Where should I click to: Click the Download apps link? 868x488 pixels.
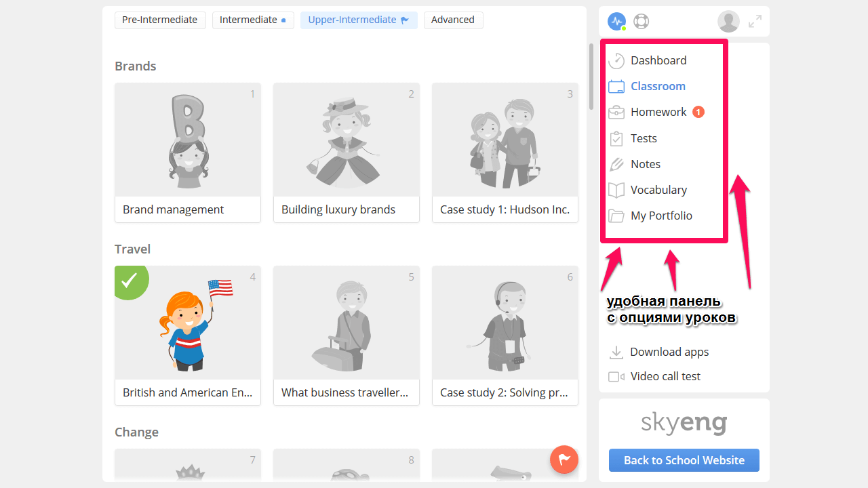669,352
